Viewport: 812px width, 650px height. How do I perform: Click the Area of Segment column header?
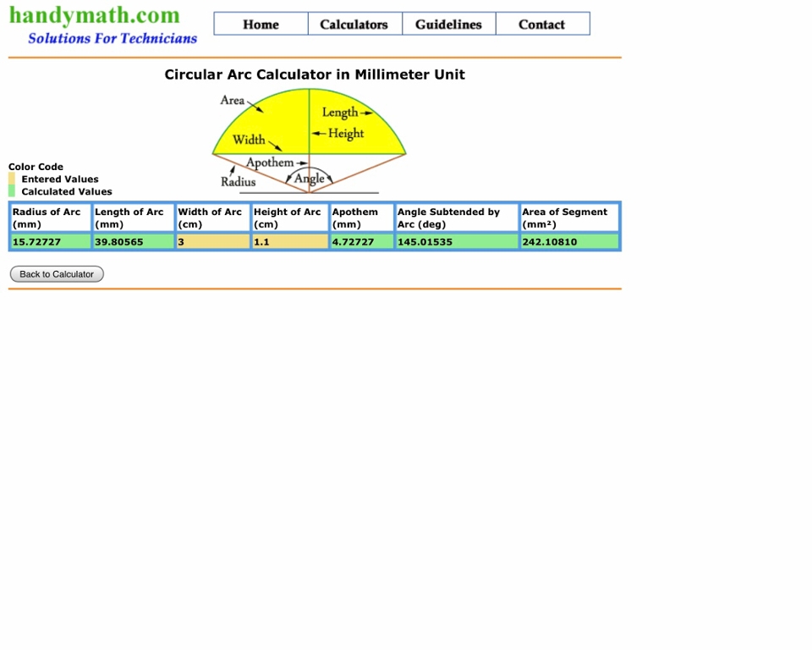click(x=569, y=218)
